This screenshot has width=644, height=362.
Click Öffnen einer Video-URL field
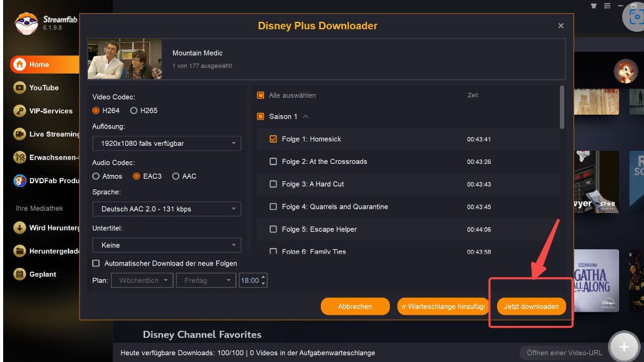point(564,353)
